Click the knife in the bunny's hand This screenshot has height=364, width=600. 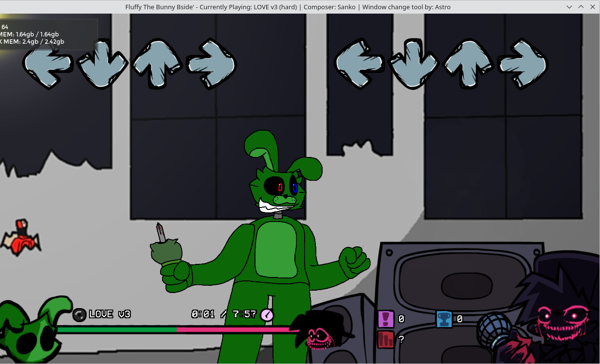pos(161,233)
